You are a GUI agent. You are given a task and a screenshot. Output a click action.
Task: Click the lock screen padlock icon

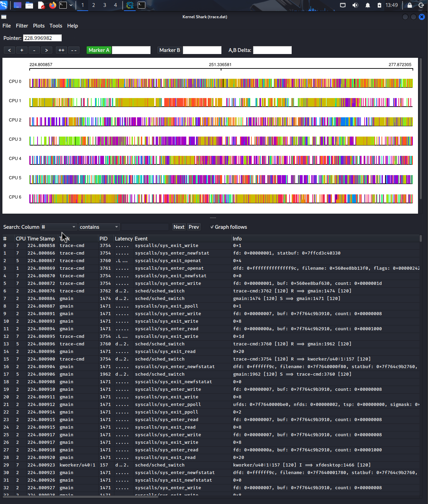[x=410, y=5]
